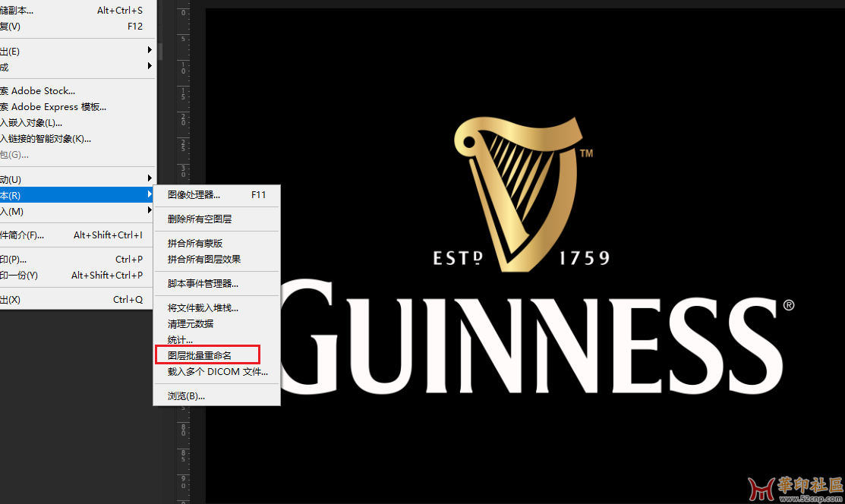Open the 图像处理器 script entry
This screenshot has height=504, width=845.
tap(216, 194)
